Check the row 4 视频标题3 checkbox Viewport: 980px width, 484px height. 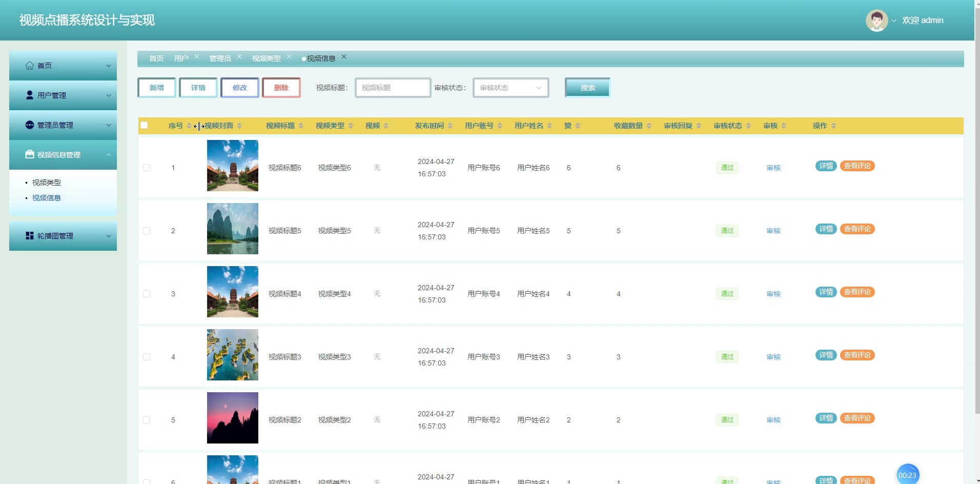tap(147, 357)
